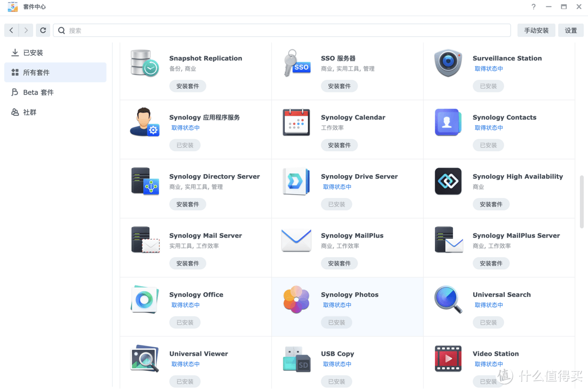Click the Synology Calendar title
The height and width of the screenshot is (390, 588).
point(353,117)
